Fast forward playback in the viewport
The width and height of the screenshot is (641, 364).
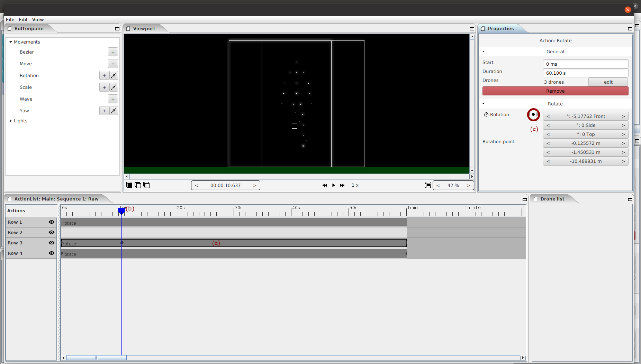[342, 185]
